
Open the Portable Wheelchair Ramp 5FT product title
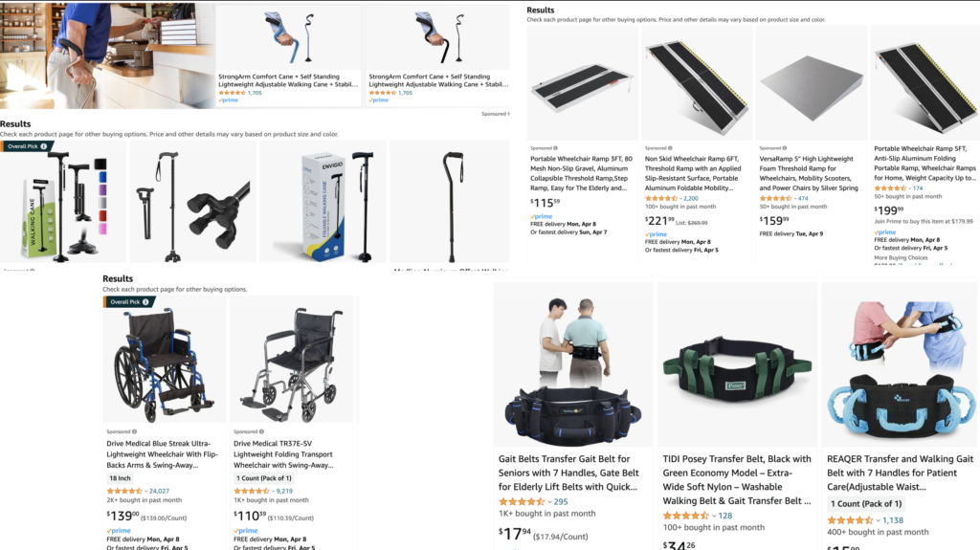[925, 164]
